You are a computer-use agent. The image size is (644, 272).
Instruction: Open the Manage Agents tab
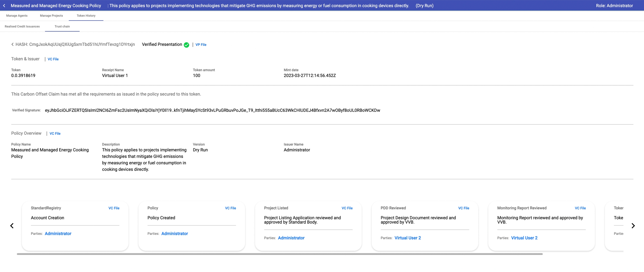tap(17, 16)
